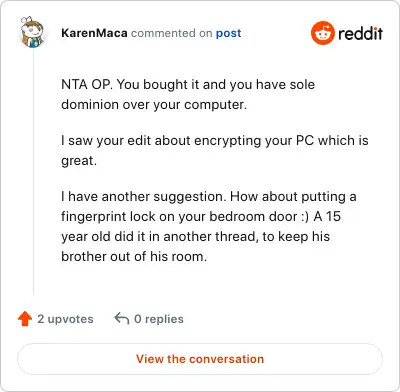Click the "fingerprint lock on your bedroom door" line
Screen dimensions: 400x392
pos(201,217)
